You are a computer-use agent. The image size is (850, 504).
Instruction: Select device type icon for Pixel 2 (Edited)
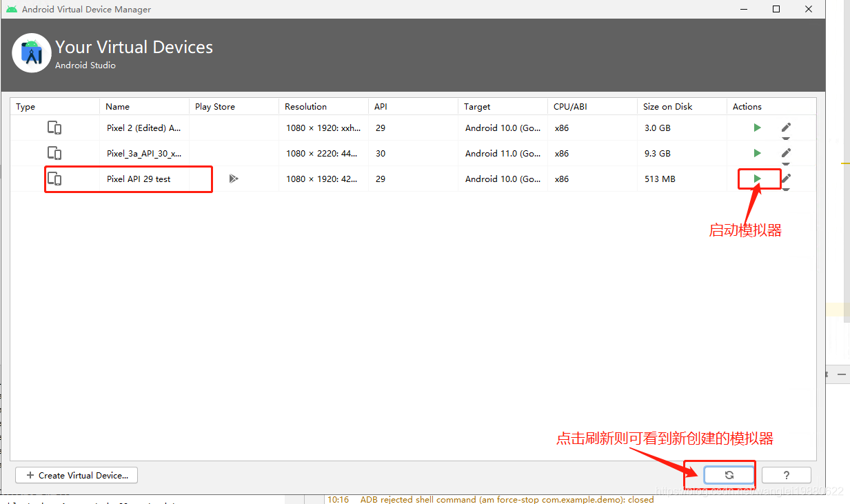pos(54,128)
